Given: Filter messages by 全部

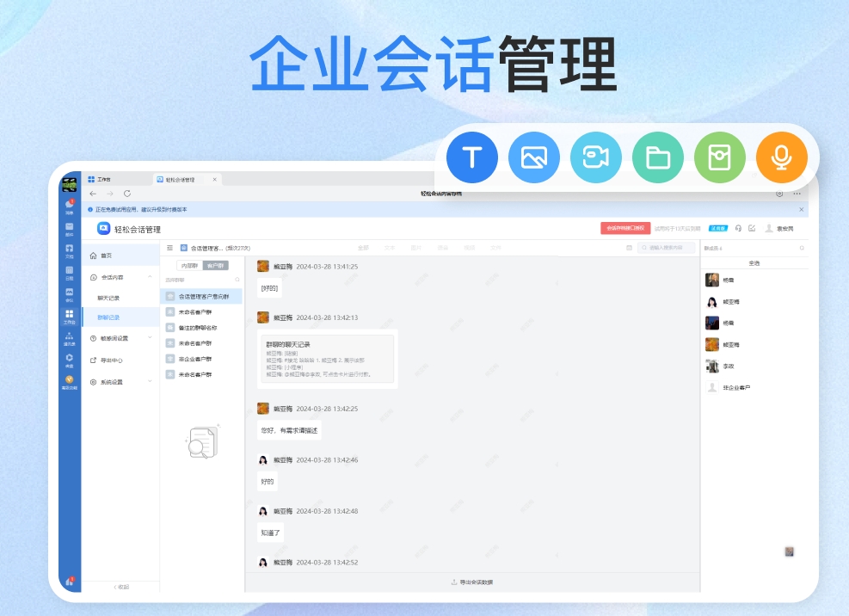Looking at the screenshot, I should (363, 248).
